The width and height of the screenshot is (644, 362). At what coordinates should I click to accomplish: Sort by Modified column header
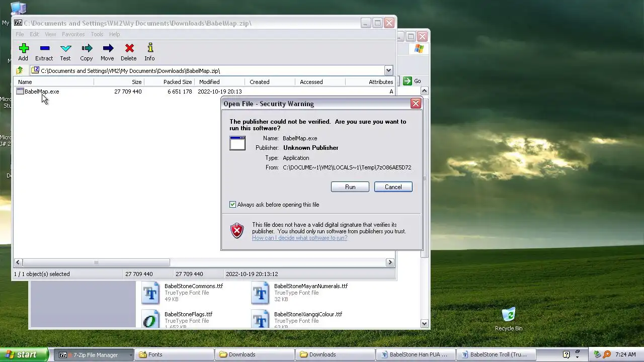pyautogui.click(x=220, y=82)
